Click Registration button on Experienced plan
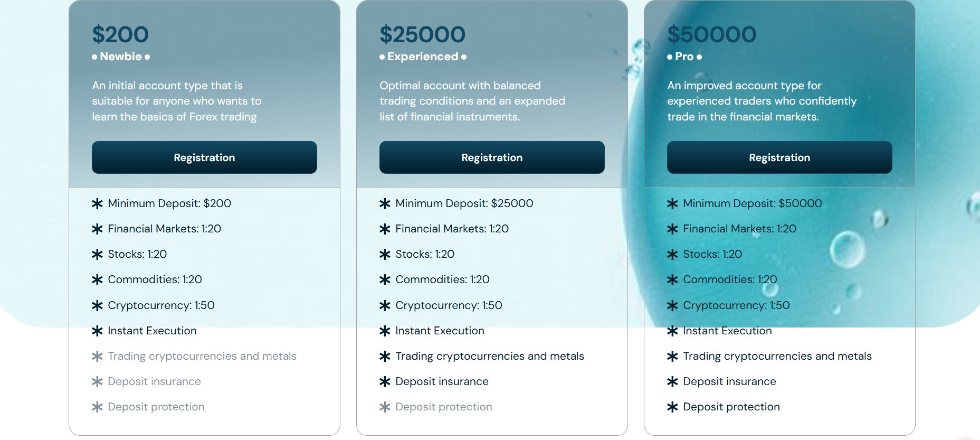The width and height of the screenshot is (980, 440). (x=492, y=157)
